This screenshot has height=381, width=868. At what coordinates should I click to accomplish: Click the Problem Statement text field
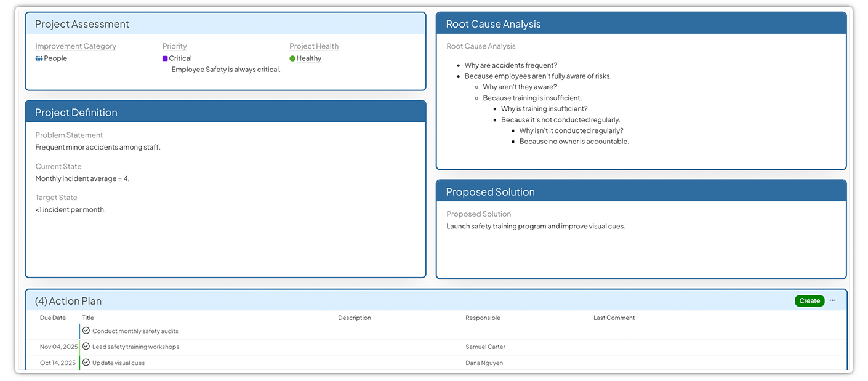[98, 147]
